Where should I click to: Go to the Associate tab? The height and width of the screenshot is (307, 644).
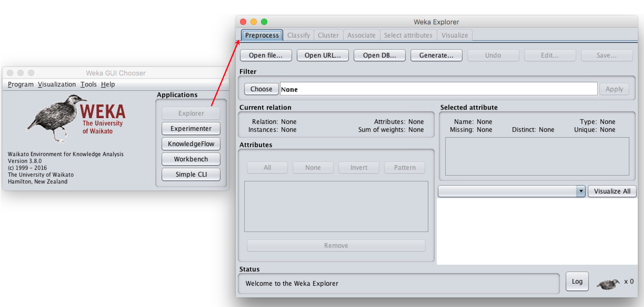coord(361,35)
